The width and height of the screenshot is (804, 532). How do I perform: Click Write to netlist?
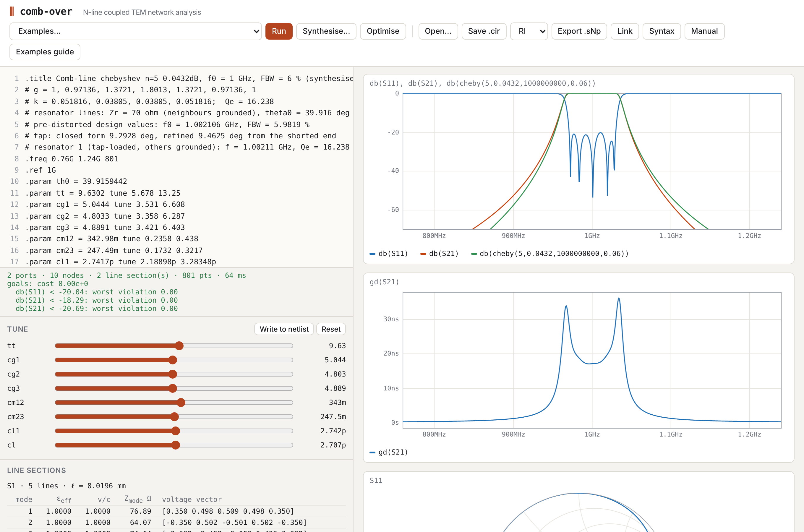pyautogui.click(x=284, y=329)
